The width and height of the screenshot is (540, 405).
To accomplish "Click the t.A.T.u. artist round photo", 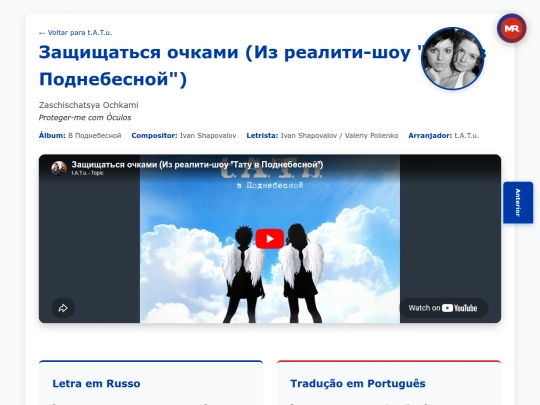I will [x=452, y=59].
